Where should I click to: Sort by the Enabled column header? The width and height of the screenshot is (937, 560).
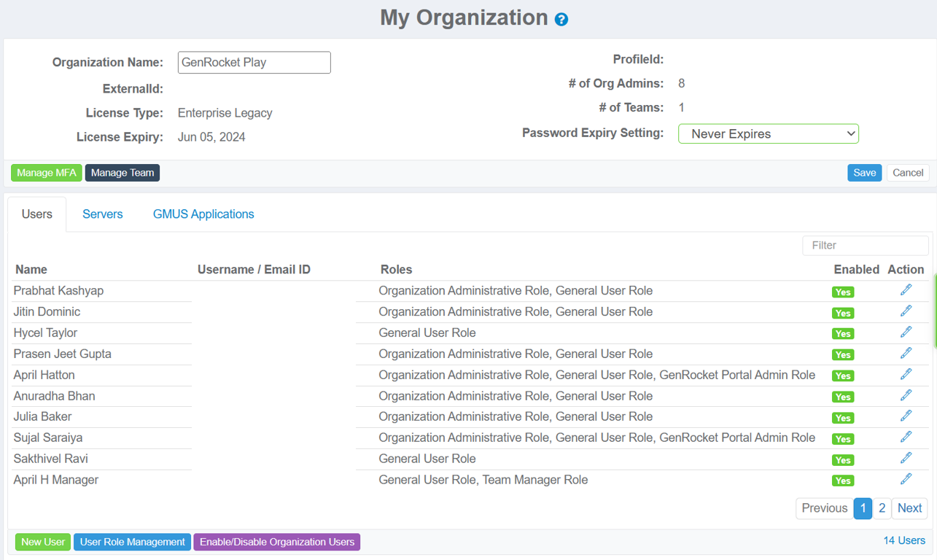pyautogui.click(x=857, y=270)
